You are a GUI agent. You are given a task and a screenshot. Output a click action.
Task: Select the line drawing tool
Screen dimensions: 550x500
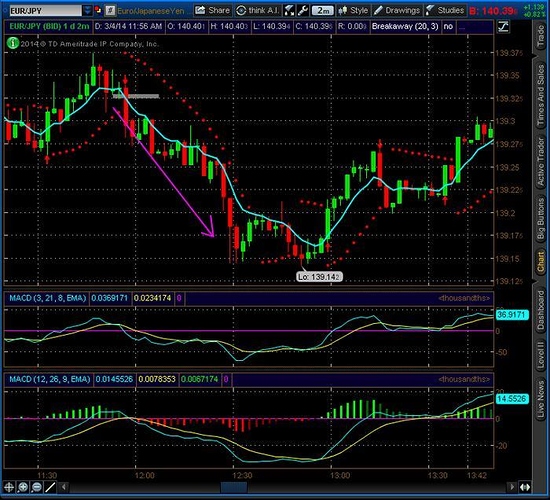(50, 487)
